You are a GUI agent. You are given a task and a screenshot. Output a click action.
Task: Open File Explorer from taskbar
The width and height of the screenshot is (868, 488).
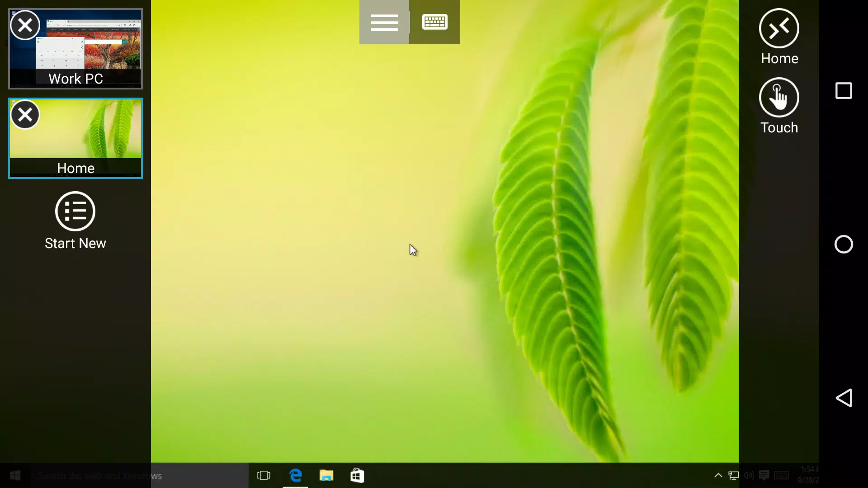tap(326, 475)
